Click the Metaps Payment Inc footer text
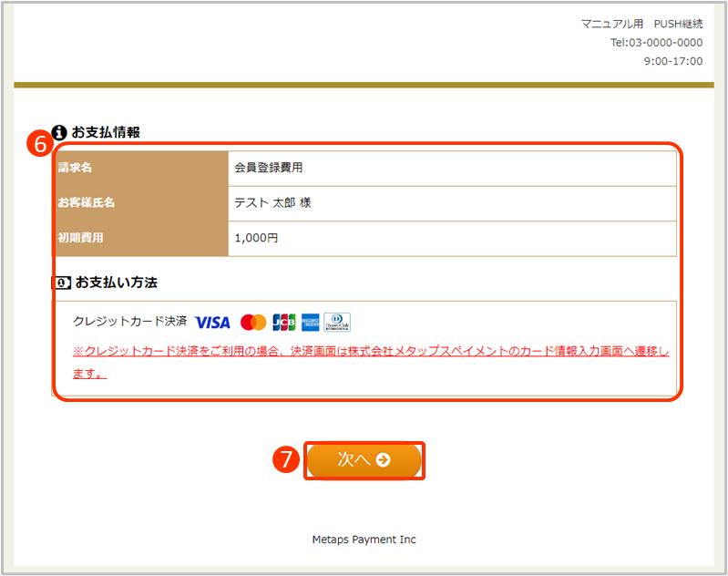The height and width of the screenshot is (576, 728). point(364,540)
